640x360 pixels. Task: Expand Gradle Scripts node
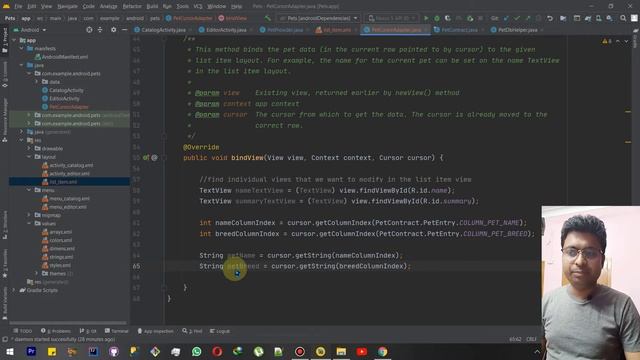[x=14, y=290]
